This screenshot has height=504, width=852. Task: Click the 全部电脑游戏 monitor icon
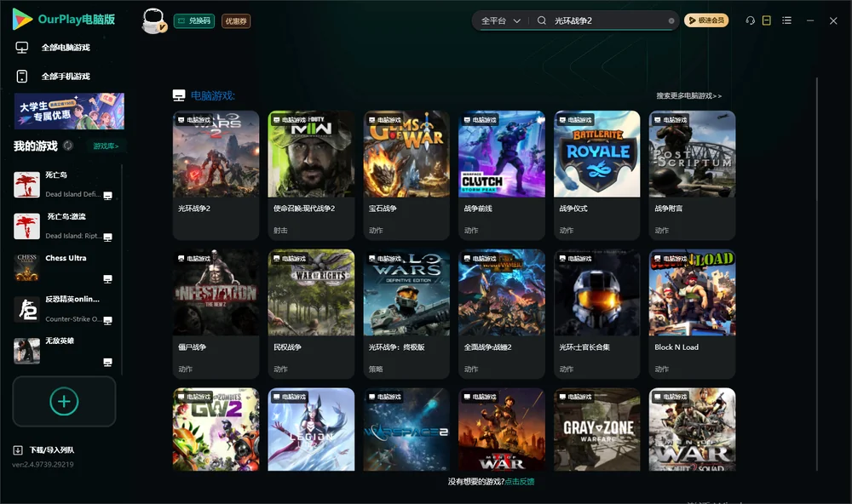tap(22, 48)
